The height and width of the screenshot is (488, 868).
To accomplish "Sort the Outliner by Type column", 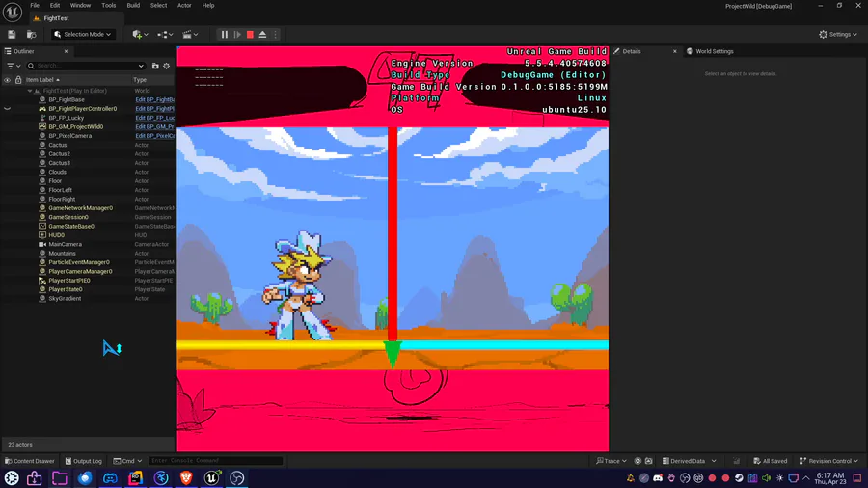I will (140, 80).
